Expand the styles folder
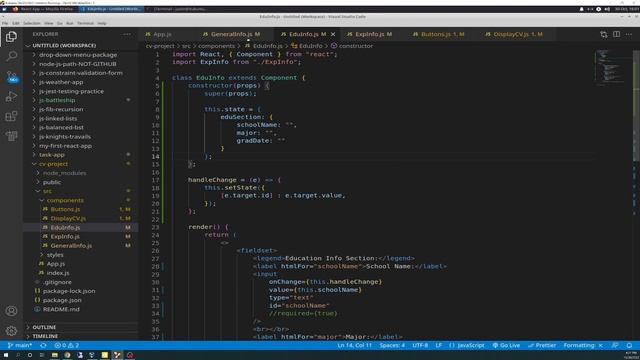The width and height of the screenshot is (640, 360). click(x=81, y=255)
